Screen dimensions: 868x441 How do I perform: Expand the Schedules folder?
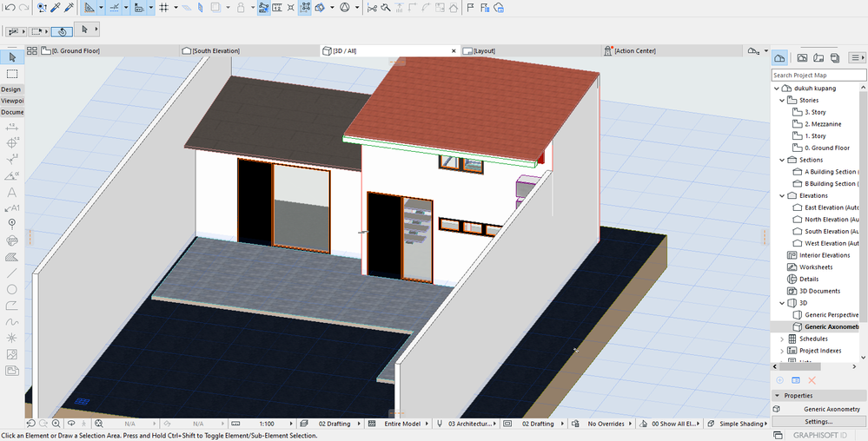782,339
